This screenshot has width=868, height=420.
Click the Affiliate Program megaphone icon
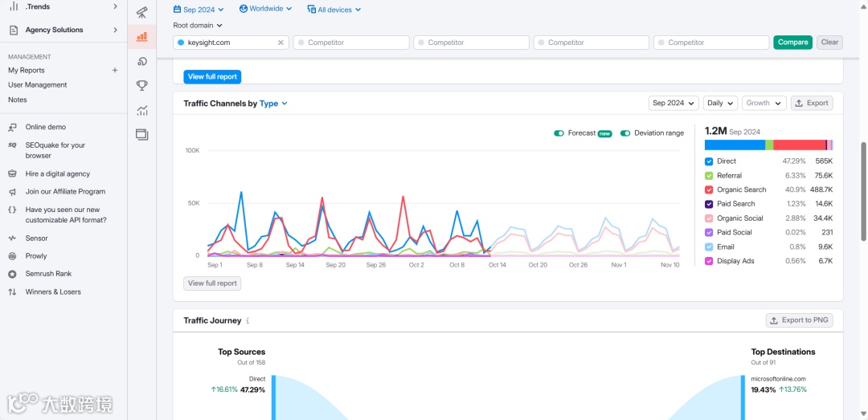(x=12, y=191)
